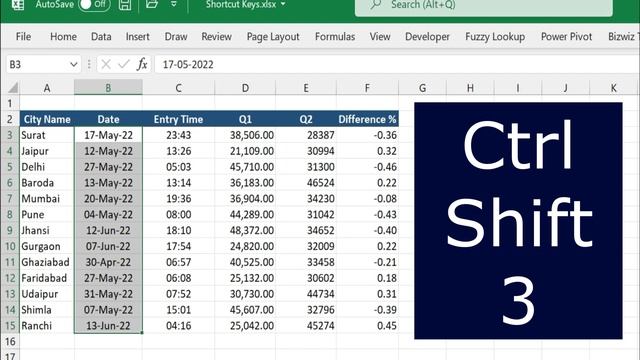Expand the Name Box dropdown arrow
Image resolution: width=640 pixels, height=360 pixels.
coord(73,64)
